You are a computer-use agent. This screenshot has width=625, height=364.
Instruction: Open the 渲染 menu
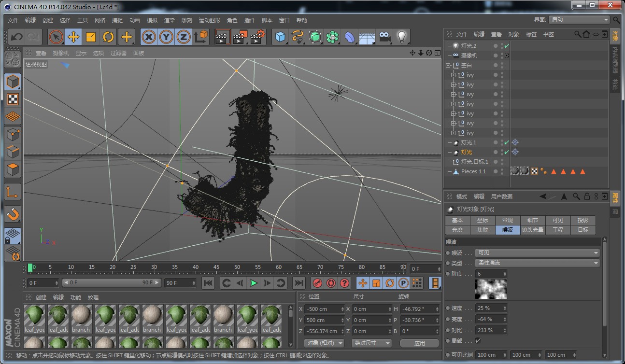pos(170,20)
